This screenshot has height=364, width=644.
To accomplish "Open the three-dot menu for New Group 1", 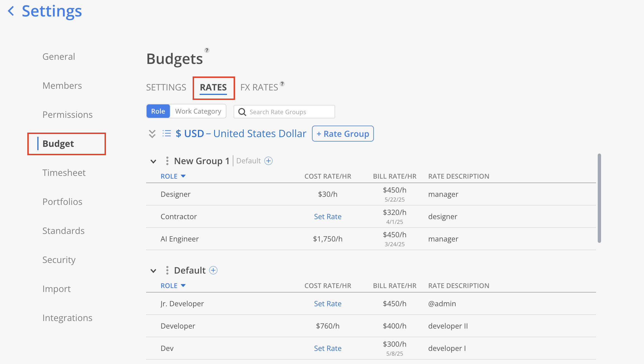I will click(x=167, y=161).
